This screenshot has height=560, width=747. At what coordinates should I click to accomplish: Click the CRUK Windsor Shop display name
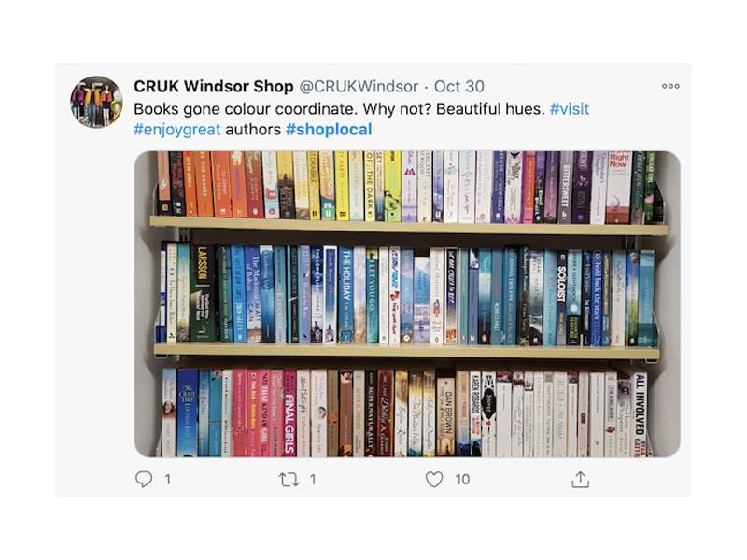click(214, 86)
